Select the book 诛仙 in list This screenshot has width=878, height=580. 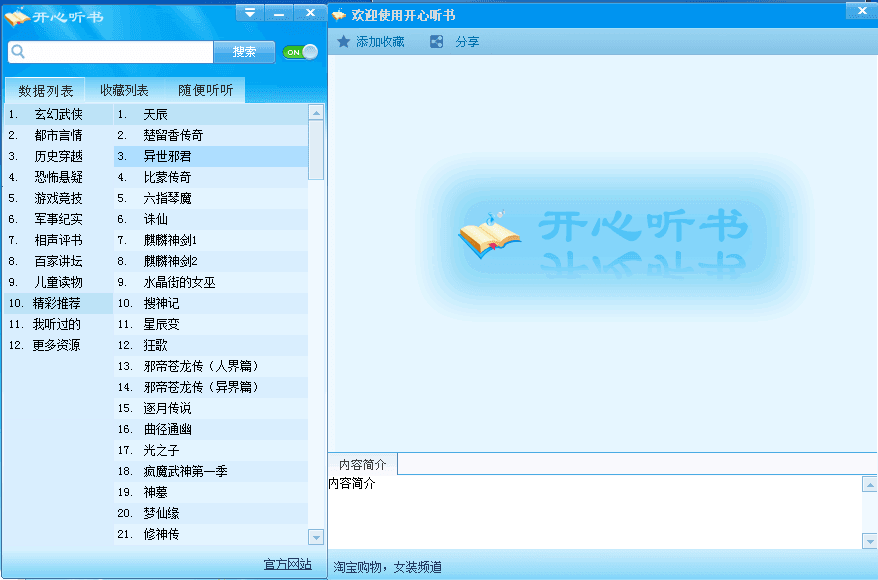click(156, 219)
